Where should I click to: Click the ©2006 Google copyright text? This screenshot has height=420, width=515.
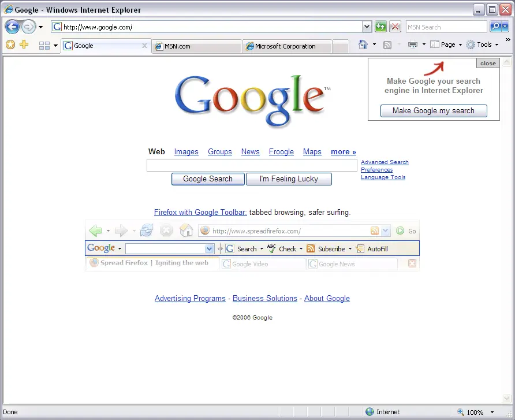[252, 318]
